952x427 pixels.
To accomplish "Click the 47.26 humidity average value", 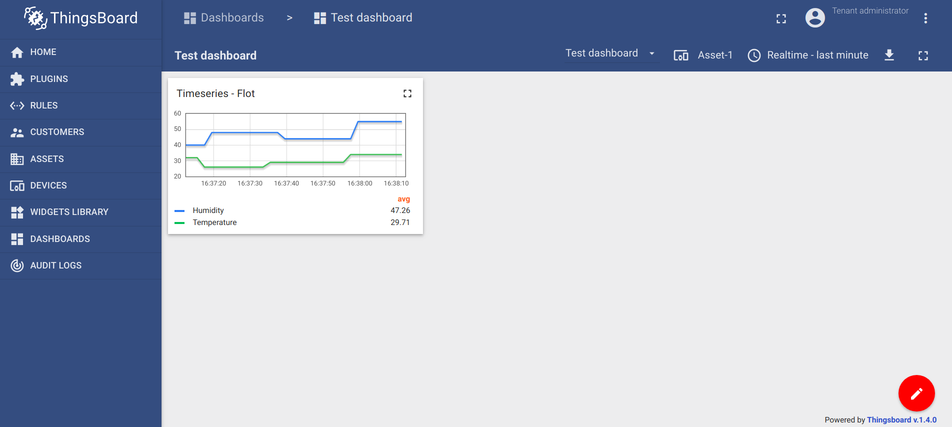I will coord(400,210).
